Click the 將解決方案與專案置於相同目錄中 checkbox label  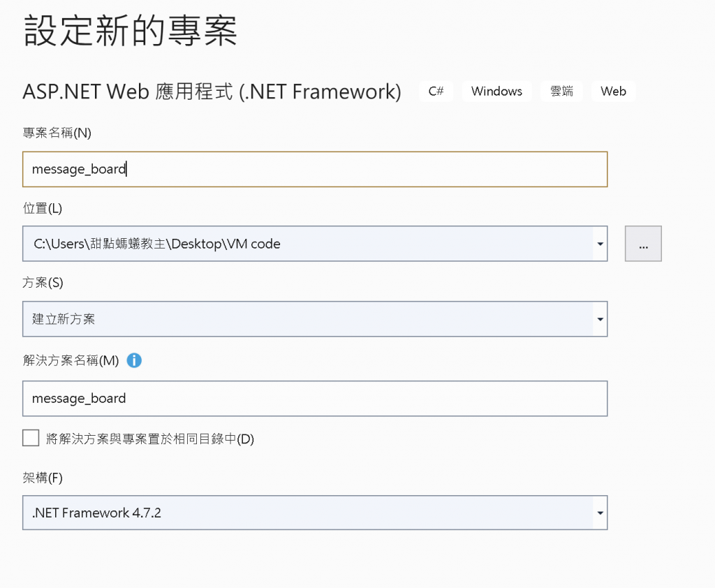(x=150, y=439)
